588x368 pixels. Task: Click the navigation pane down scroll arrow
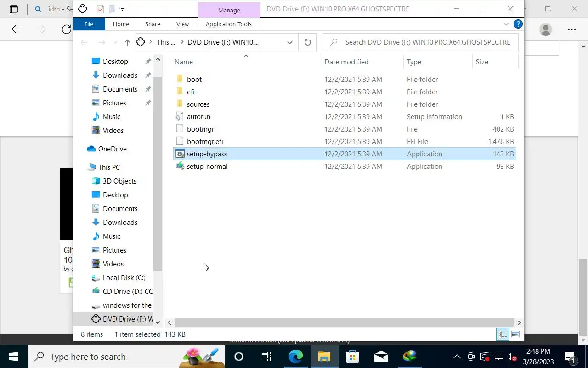pyautogui.click(x=158, y=323)
